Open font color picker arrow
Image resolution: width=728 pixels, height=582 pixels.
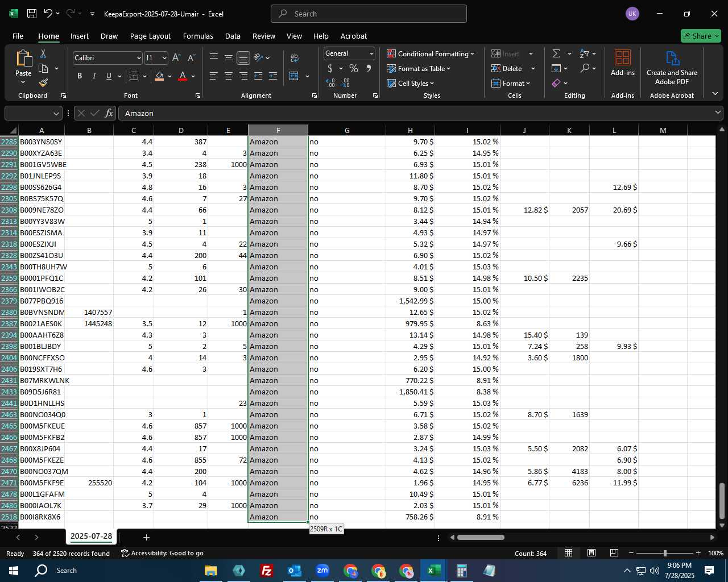(x=193, y=76)
